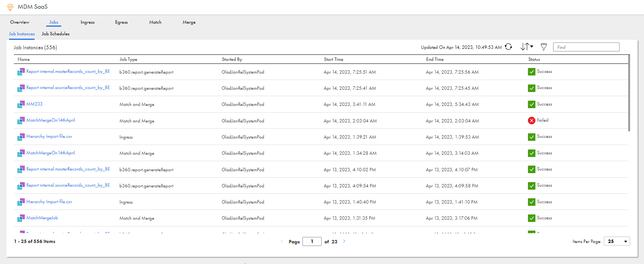Select the Job Instances subtab
Viewport: 644px width, 264px height.
(22, 34)
